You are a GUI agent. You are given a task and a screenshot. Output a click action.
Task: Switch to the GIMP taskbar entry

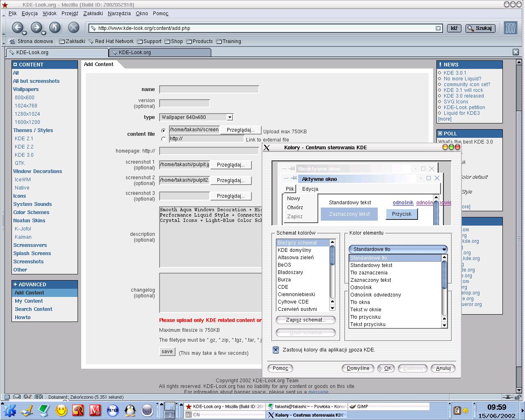pyautogui.click(x=388, y=406)
